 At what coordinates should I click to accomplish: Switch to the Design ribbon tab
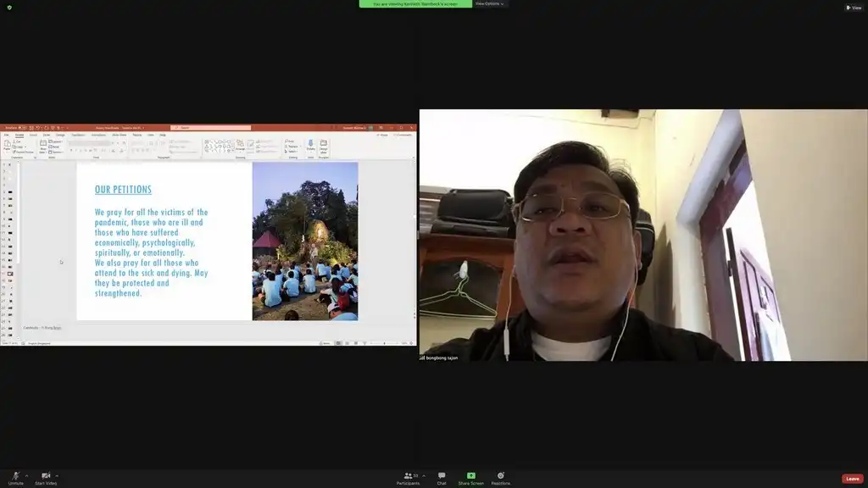tap(60, 135)
